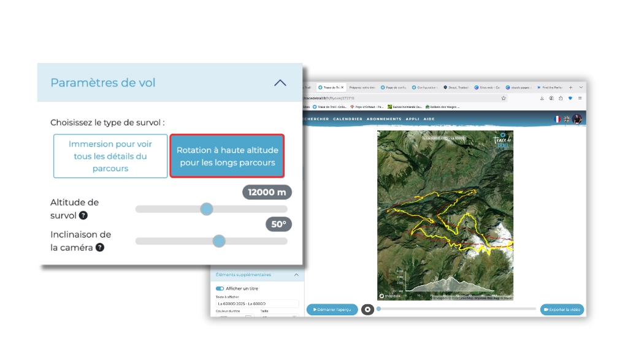Switch language with the UK flag icon
644x346 pixels.
tap(567, 119)
